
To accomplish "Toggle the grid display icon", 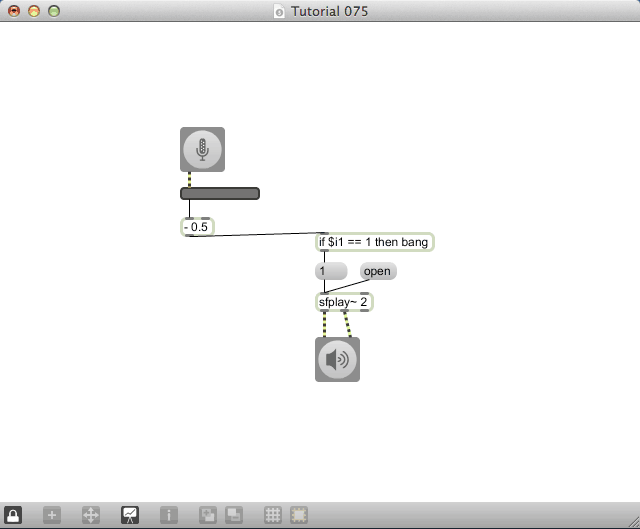I will tap(272, 515).
